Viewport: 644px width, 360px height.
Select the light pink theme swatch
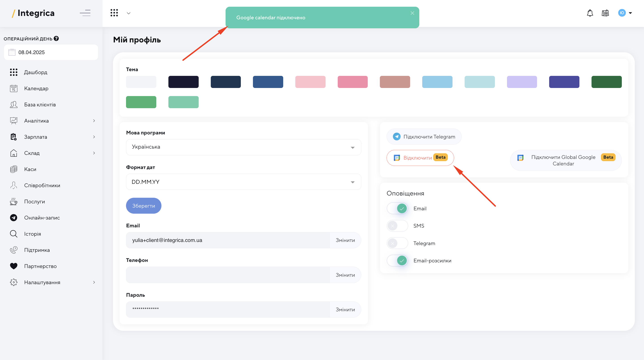pyautogui.click(x=310, y=82)
